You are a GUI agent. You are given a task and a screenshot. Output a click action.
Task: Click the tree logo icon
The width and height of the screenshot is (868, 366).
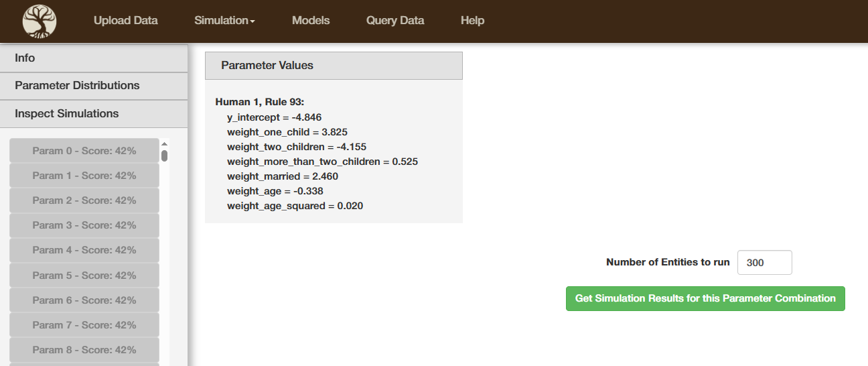point(40,21)
